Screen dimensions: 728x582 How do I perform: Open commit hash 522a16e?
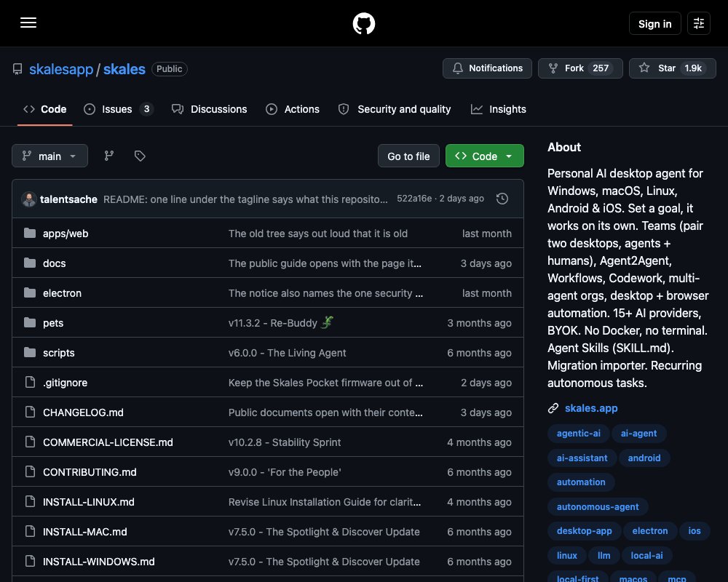tap(414, 199)
